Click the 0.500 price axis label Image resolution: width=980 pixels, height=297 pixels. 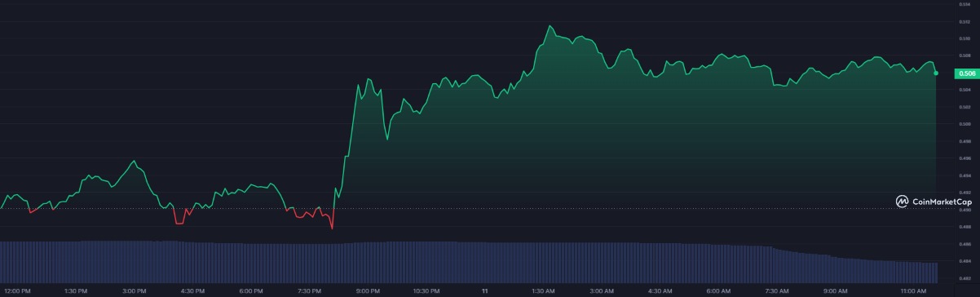965,124
